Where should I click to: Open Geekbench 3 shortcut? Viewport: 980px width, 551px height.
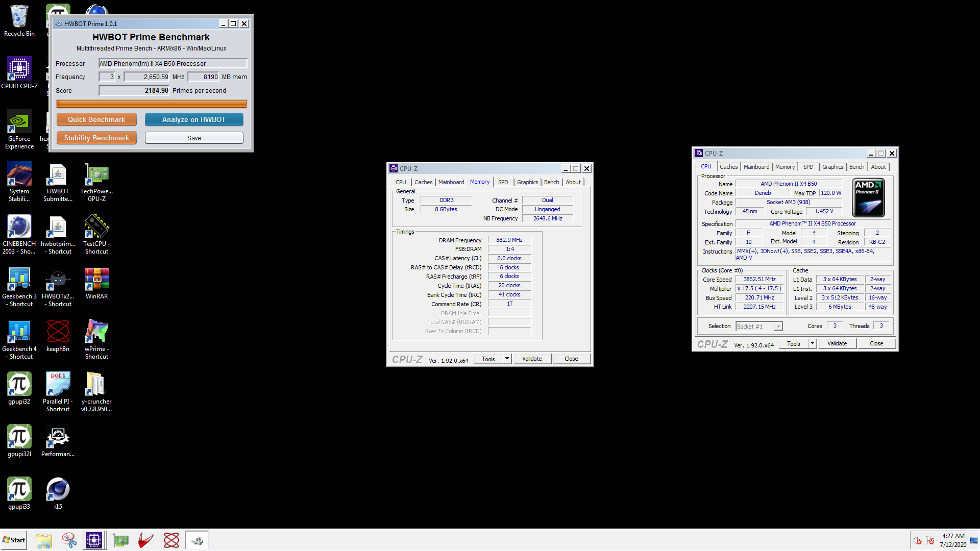[19, 287]
